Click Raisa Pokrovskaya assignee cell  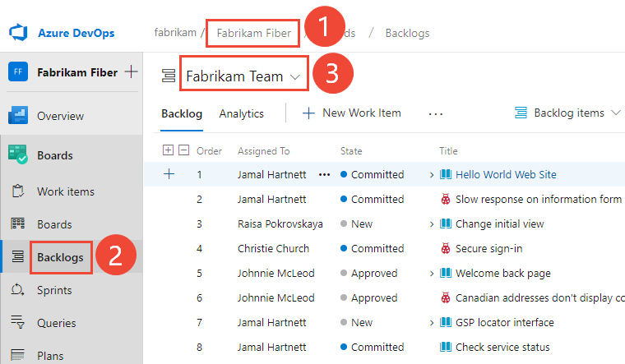click(x=280, y=224)
